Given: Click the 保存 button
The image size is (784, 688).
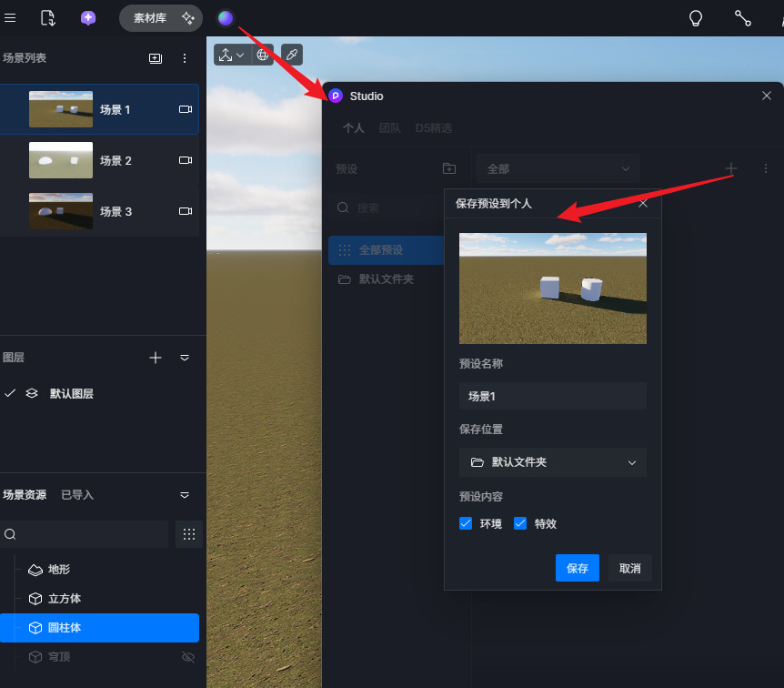Looking at the screenshot, I should click(x=577, y=568).
